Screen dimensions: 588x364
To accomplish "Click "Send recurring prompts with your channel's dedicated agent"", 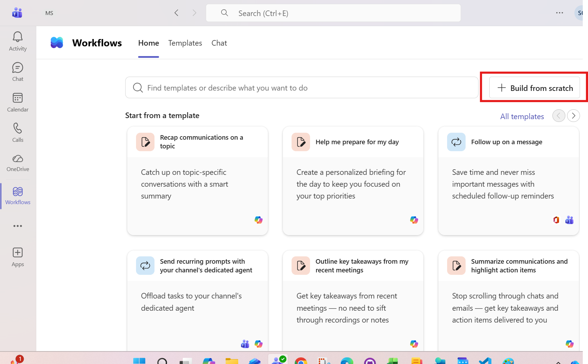I will [x=206, y=266].
